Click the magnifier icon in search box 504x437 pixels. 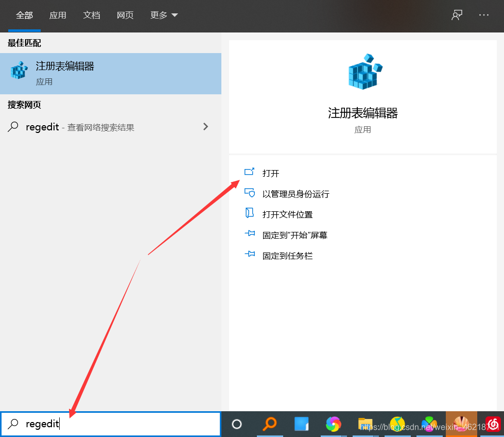point(13,424)
